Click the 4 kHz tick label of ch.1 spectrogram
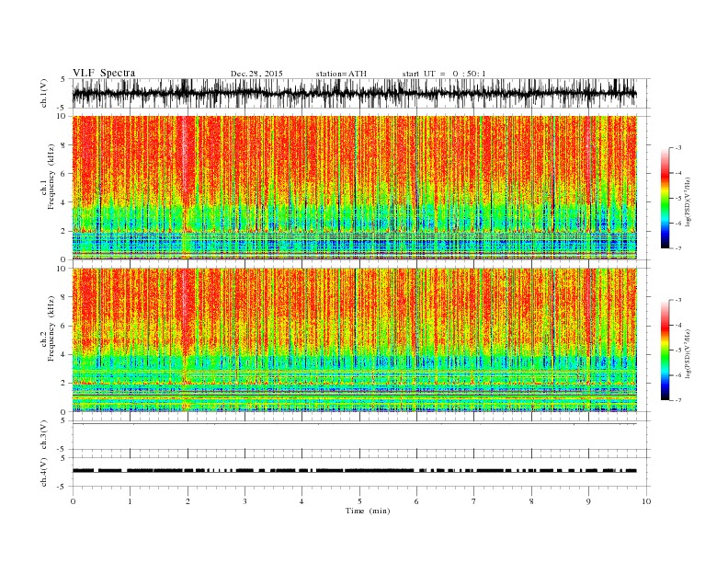The width and height of the screenshot is (728, 563). [x=64, y=202]
